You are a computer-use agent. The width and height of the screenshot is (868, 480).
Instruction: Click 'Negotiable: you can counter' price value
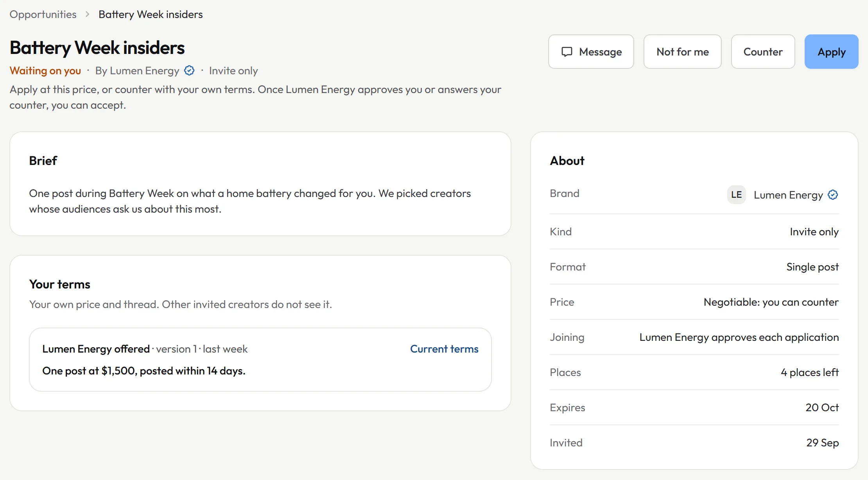pos(771,302)
